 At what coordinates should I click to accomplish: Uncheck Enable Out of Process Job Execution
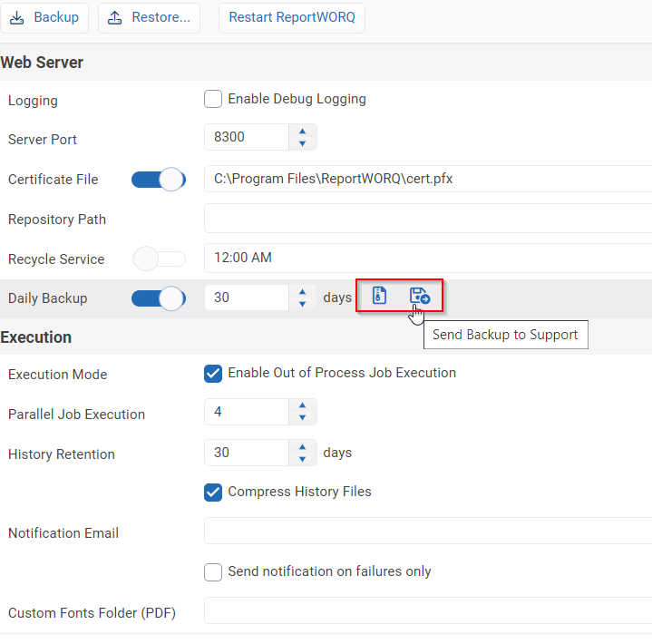pos(213,373)
